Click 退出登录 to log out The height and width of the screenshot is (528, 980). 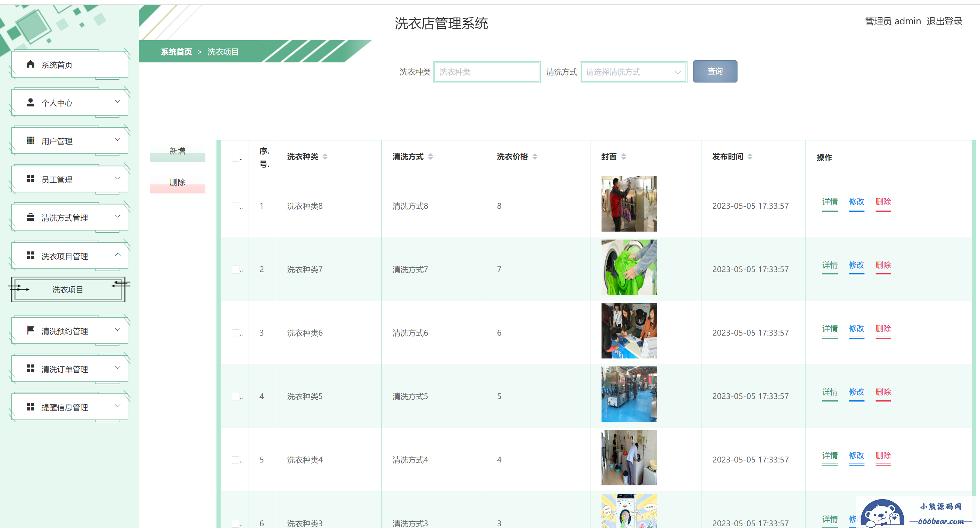click(944, 21)
